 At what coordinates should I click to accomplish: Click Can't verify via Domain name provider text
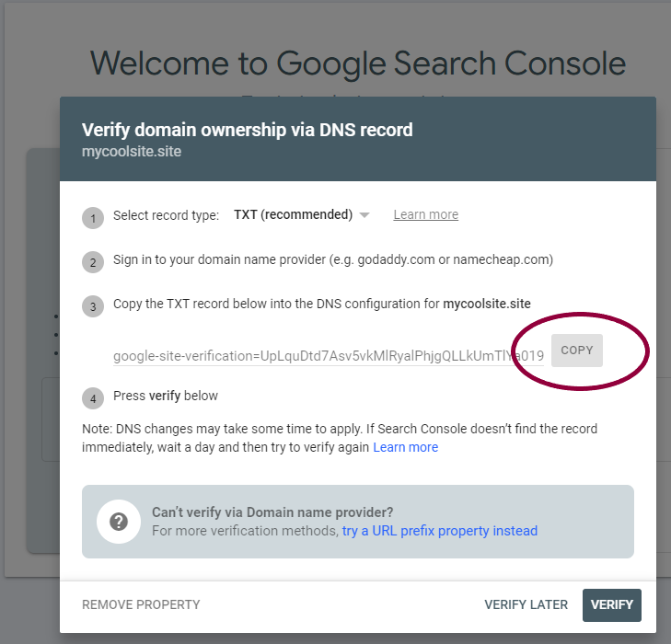[x=272, y=512]
